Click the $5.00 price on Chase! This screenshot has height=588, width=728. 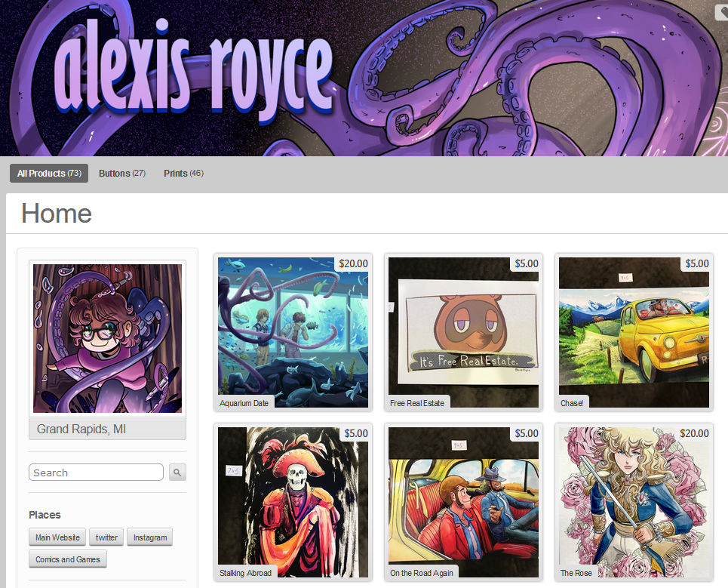click(x=696, y=264)
